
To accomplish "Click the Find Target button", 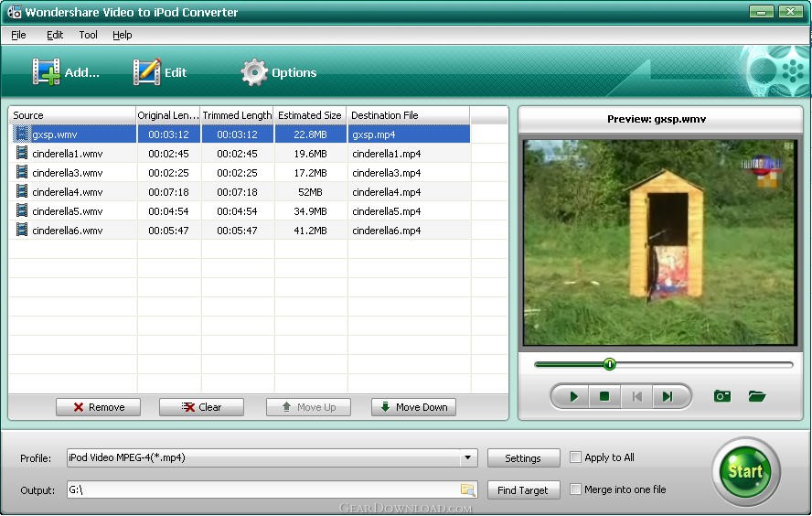I will click(524, 490).
